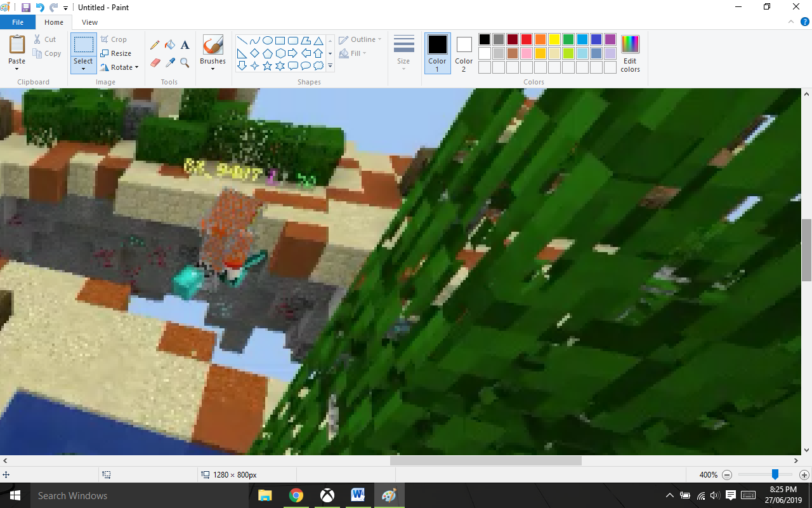The image size is (812, 508).
Task: Open Edit colors dialog
Action: 630,53
